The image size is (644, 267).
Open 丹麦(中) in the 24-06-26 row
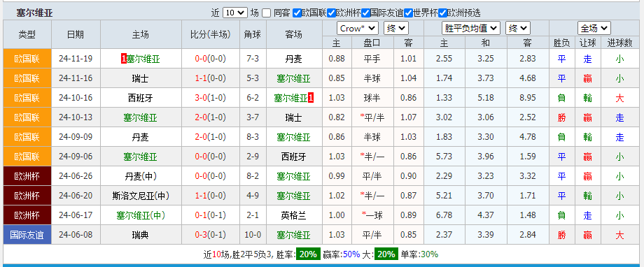click(141, 176)
